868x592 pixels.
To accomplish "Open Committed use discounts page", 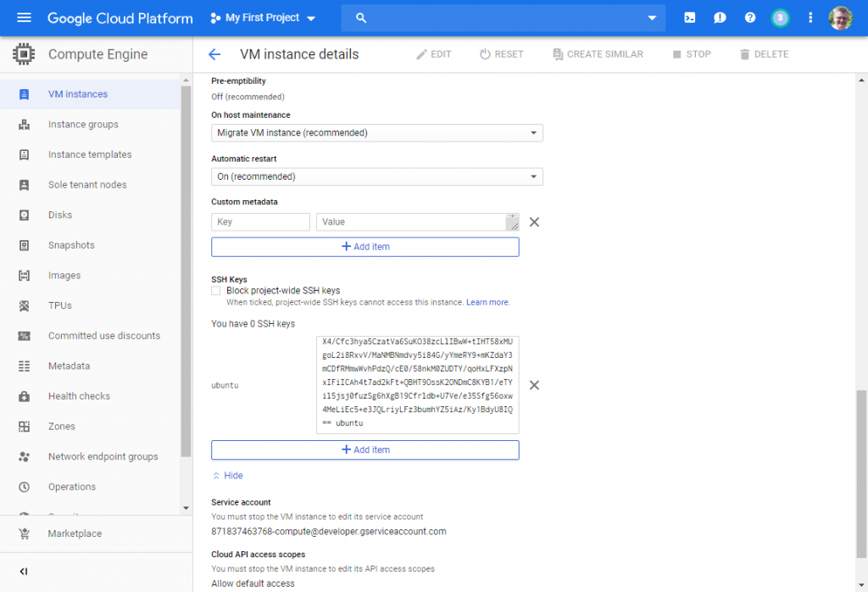I will (104, 336).
